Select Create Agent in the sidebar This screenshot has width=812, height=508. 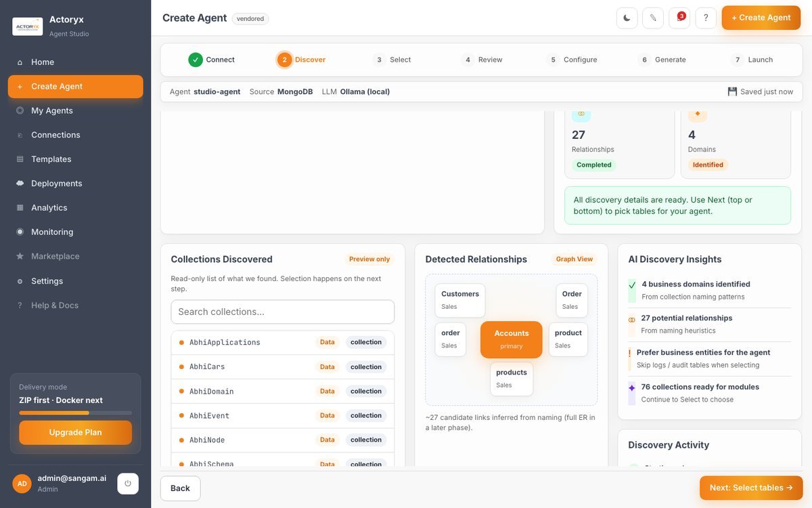(x=75, y=87)
